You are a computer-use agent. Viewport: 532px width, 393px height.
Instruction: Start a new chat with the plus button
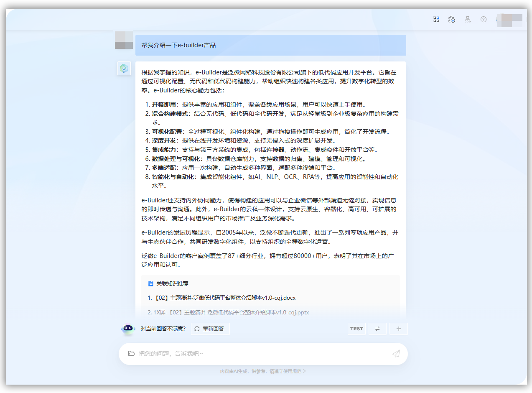(399, 329)
